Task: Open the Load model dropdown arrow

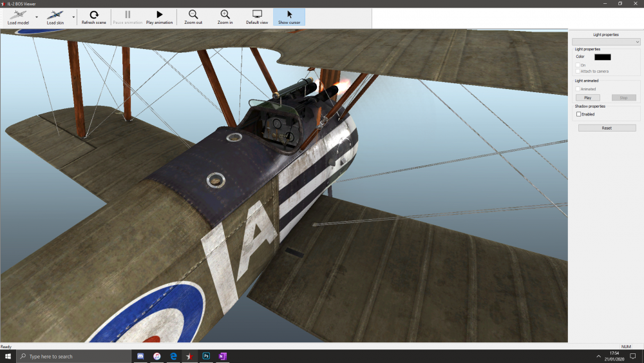Action: [x=37, y=17]
